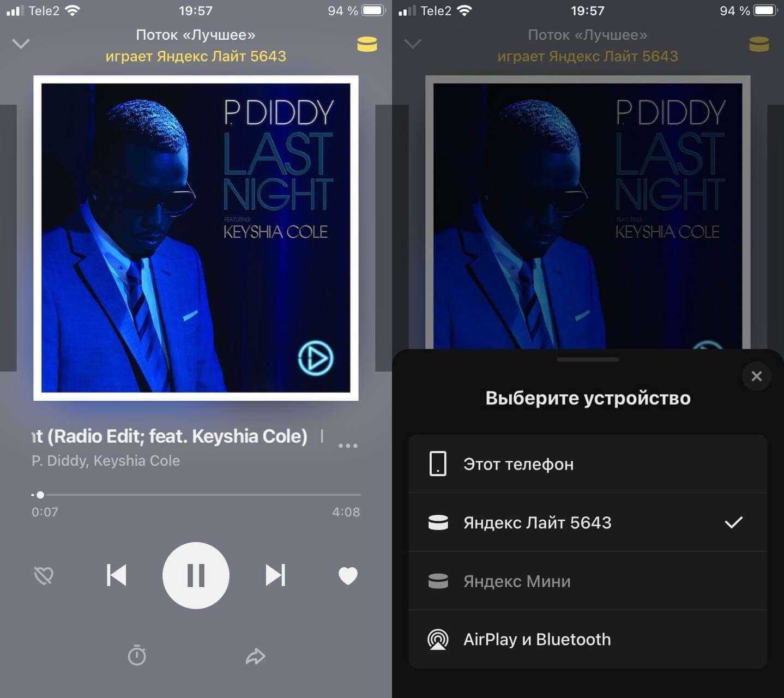Open the sleep timer icon
Viewport: 784px width, 698px height.
137,655
